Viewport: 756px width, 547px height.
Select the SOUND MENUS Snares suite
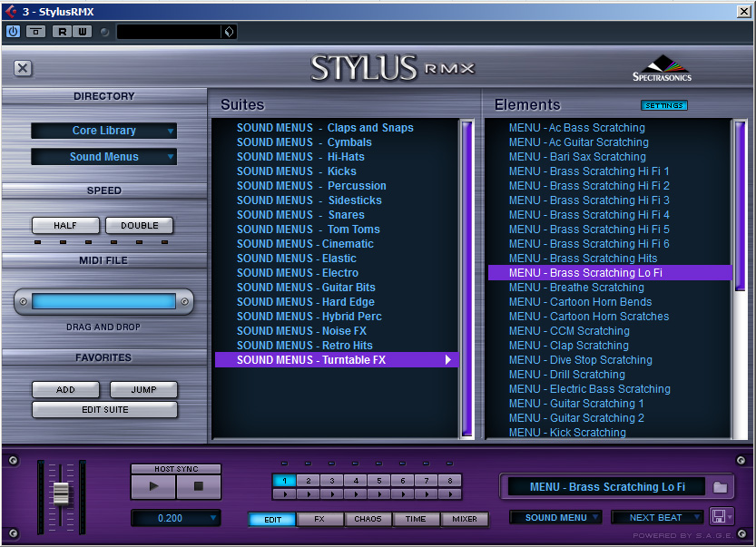coord(336,215)
